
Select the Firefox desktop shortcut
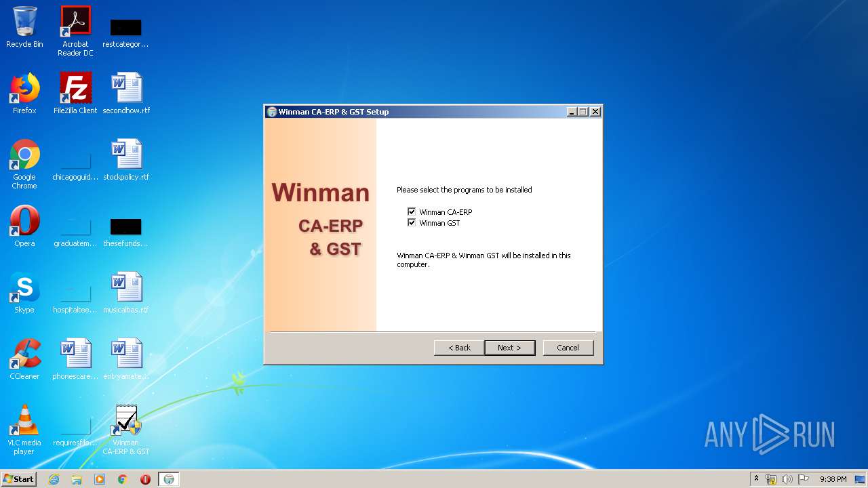(x=24, y=94)
